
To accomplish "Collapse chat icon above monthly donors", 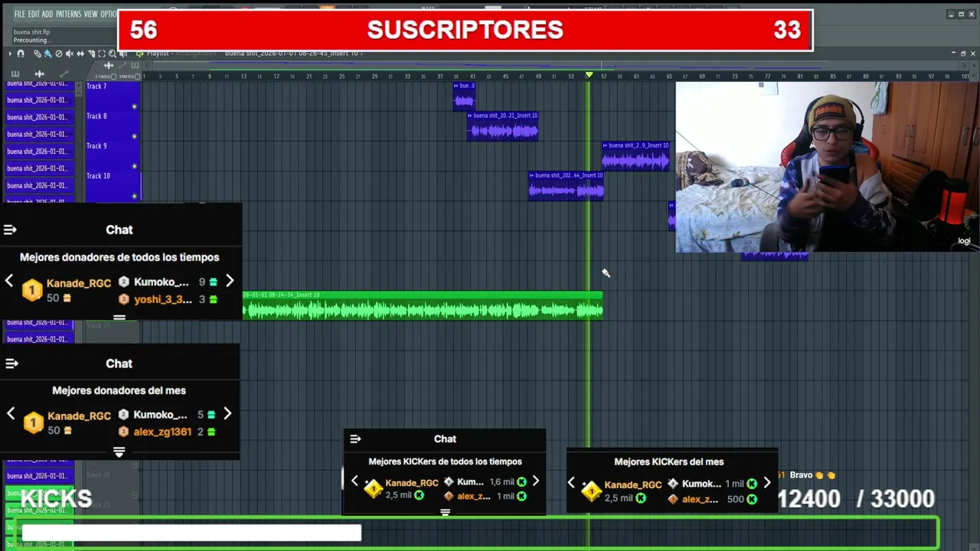I will [x=10, y=364].
